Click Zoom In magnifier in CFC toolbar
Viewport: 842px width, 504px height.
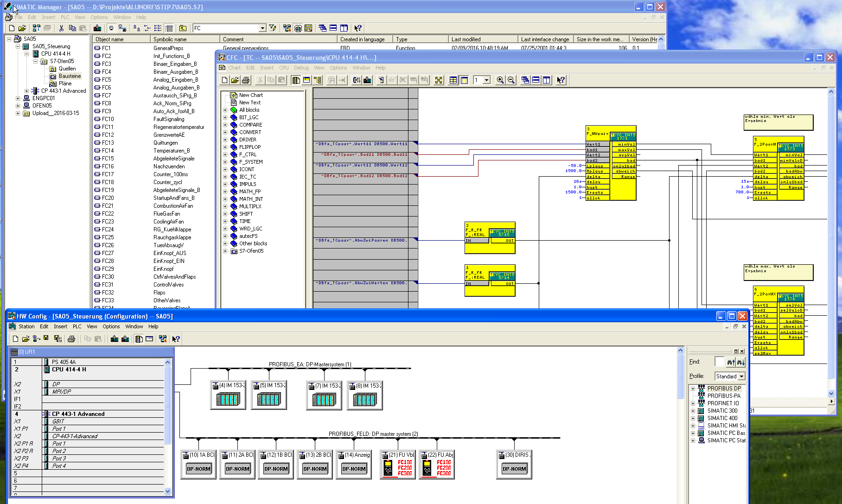[x=500, y=80]
